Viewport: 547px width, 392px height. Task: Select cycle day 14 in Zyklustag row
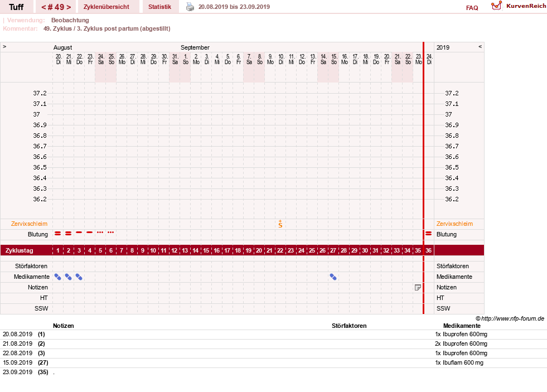195,250
